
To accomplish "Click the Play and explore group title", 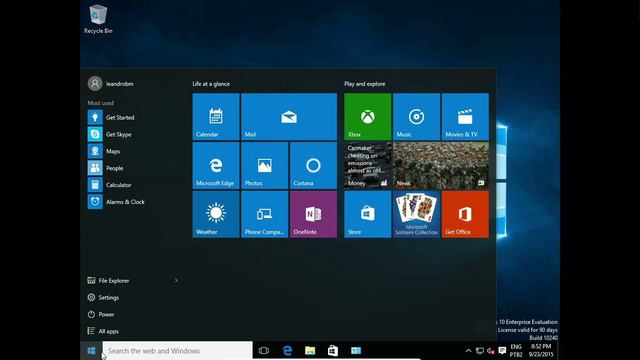I will pos(364,84).
